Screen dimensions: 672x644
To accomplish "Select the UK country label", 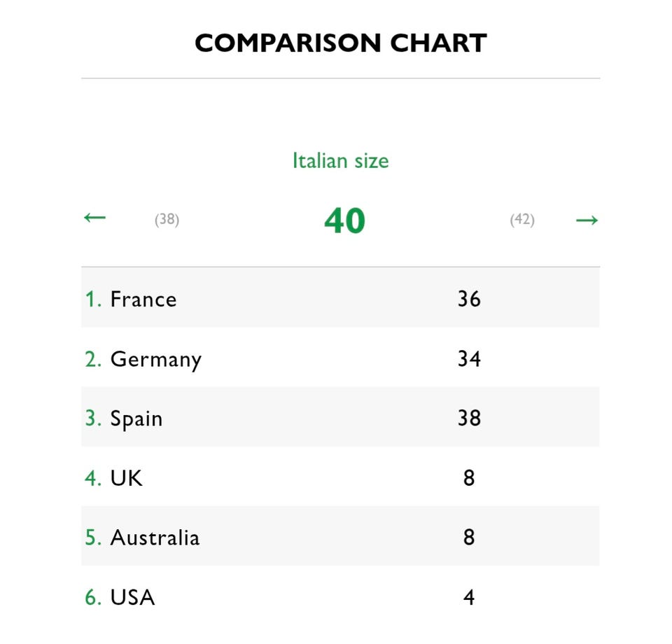I will point(126,479).
